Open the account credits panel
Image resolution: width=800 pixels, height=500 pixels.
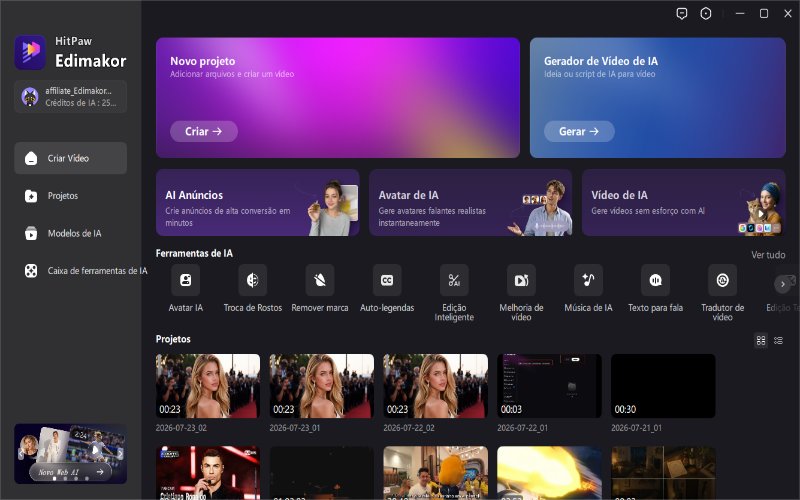tap(70, 96)
